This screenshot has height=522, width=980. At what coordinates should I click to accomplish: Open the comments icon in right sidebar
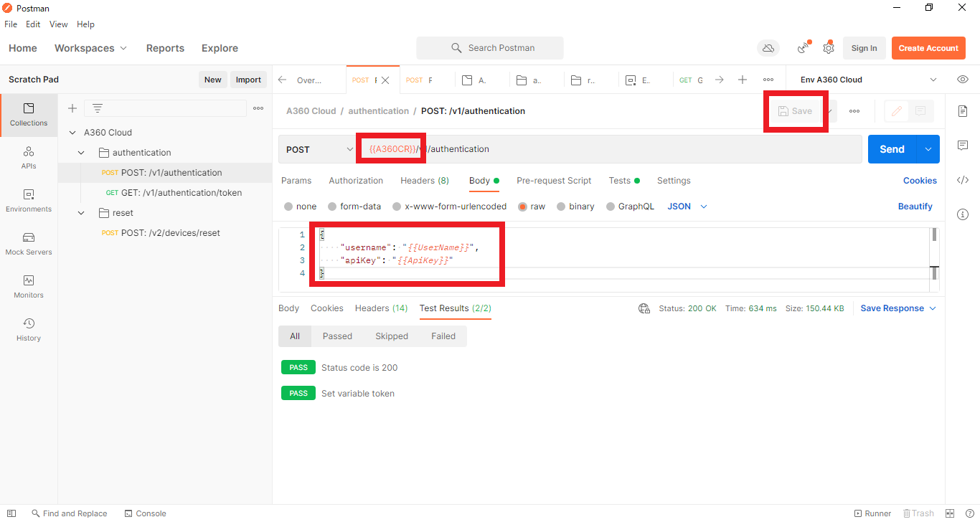pyautogui.click(x=963, y=146)
